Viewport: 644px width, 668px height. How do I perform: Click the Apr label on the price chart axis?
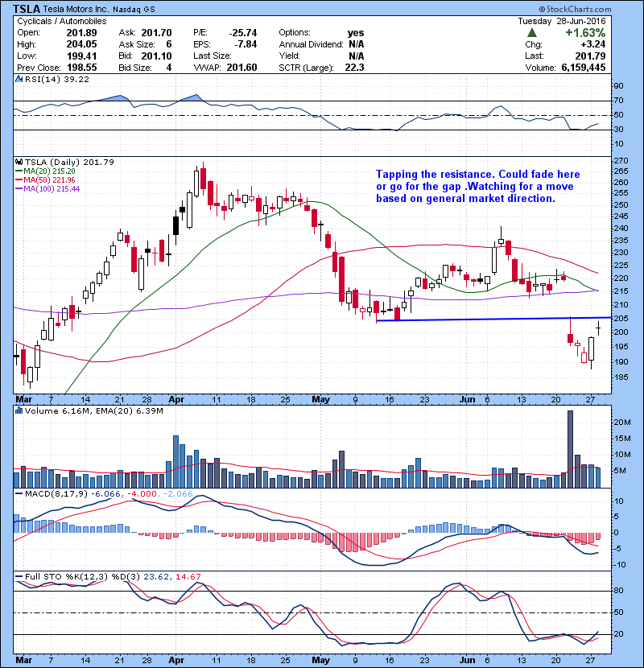tap(176, 400)
